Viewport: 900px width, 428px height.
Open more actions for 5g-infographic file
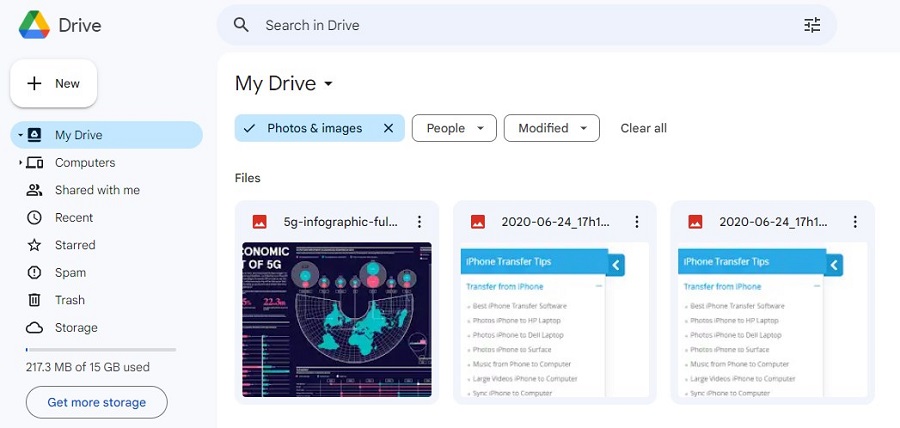(419, 221)
